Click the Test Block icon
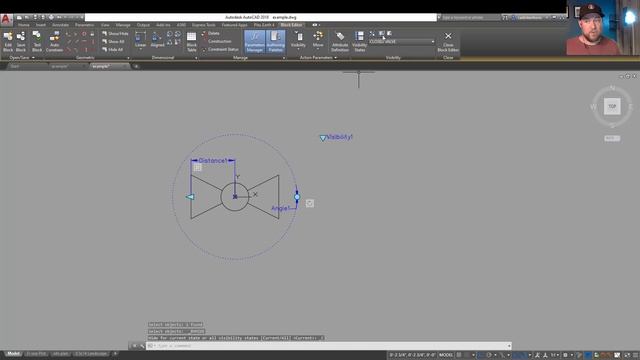640x360 pixels. [37, 42]
